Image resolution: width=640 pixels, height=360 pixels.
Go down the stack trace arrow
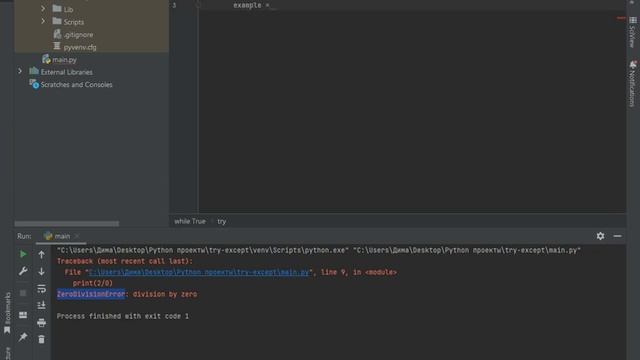[x=42, y=271]
